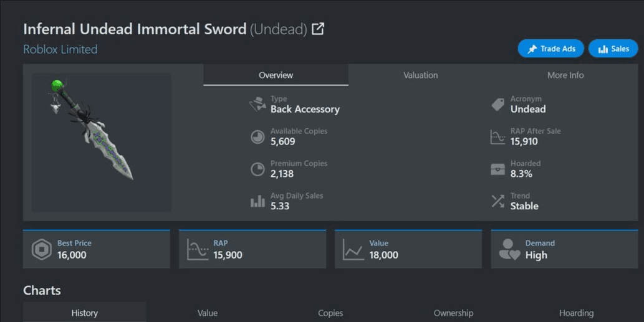
Task: Click the sword item thumbnail image
Action: pos(102,143)
